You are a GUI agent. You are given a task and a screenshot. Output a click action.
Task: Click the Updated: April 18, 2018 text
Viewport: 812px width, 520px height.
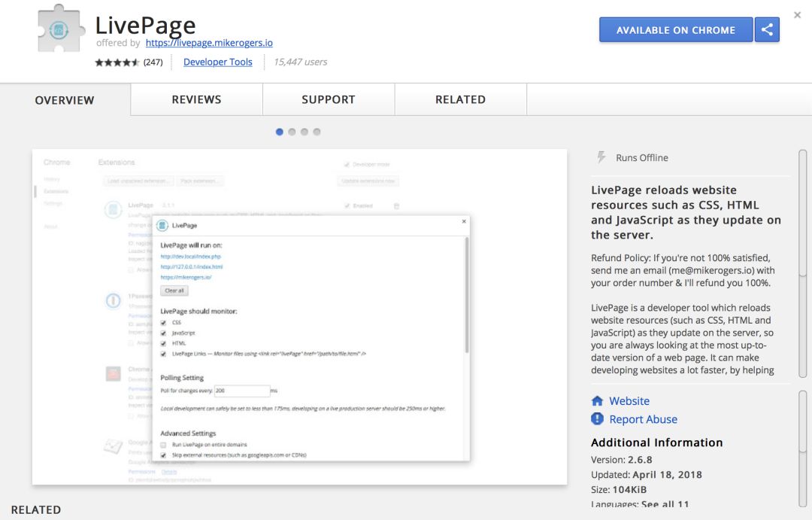647,474
